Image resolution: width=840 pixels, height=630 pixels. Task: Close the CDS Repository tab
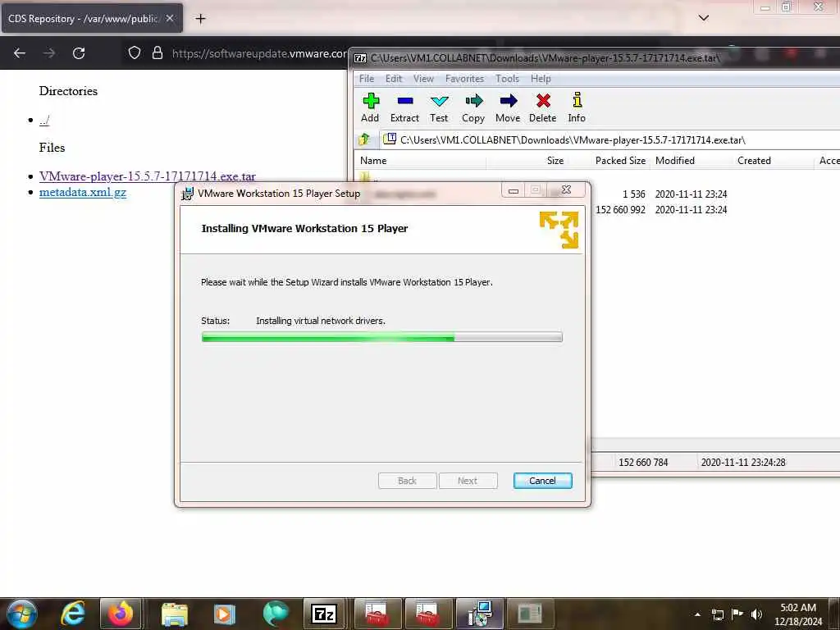(x=170, y=18)
